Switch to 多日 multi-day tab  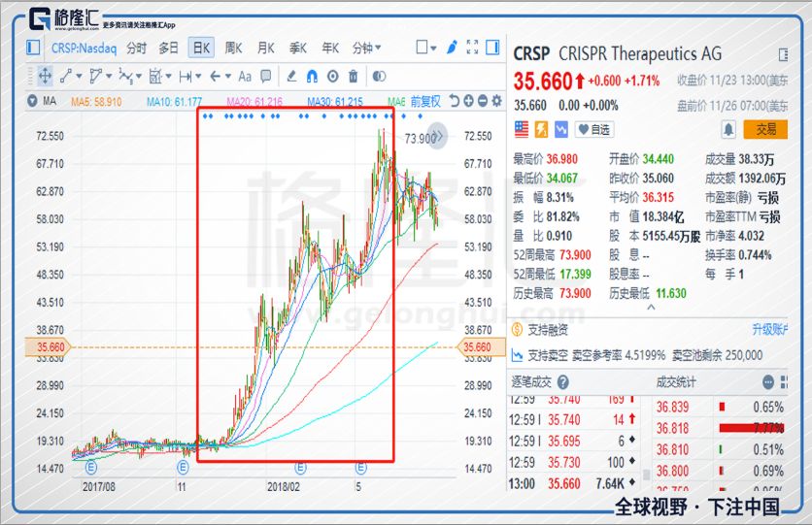[168, 49]
